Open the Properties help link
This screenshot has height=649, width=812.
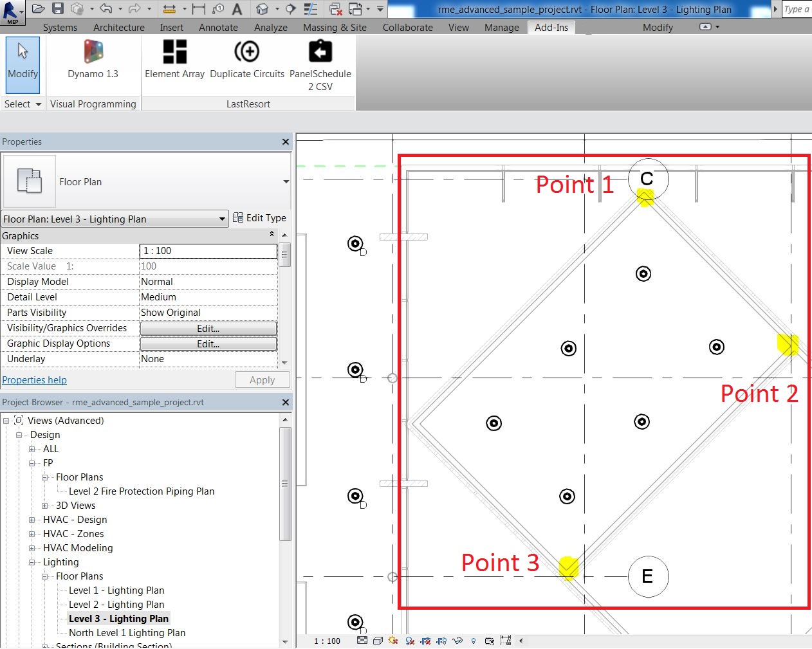click(34, 379)
